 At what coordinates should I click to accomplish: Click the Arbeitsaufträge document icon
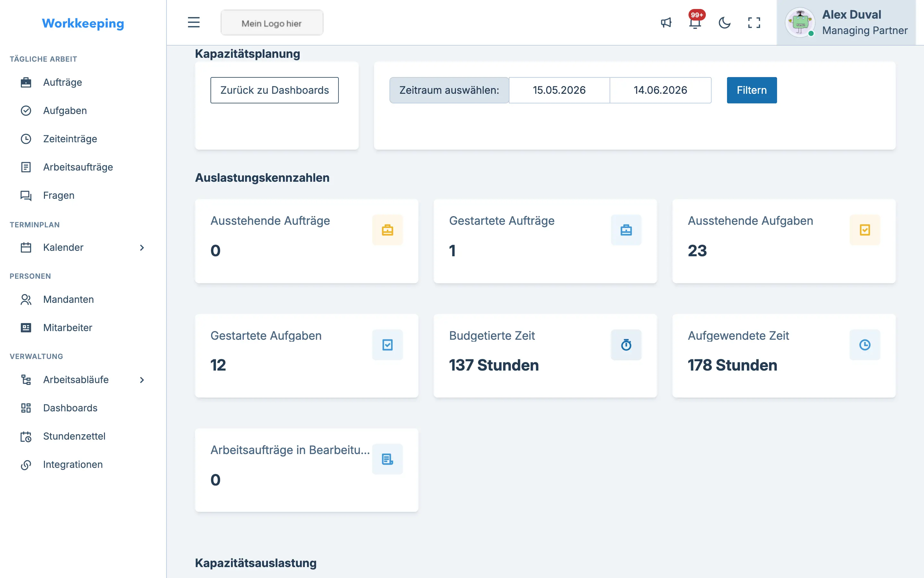pos(26,167)
